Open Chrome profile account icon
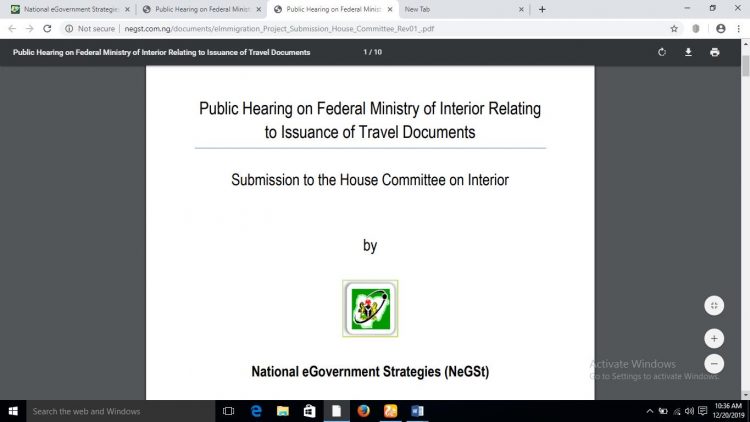 (x=721, y=29)
